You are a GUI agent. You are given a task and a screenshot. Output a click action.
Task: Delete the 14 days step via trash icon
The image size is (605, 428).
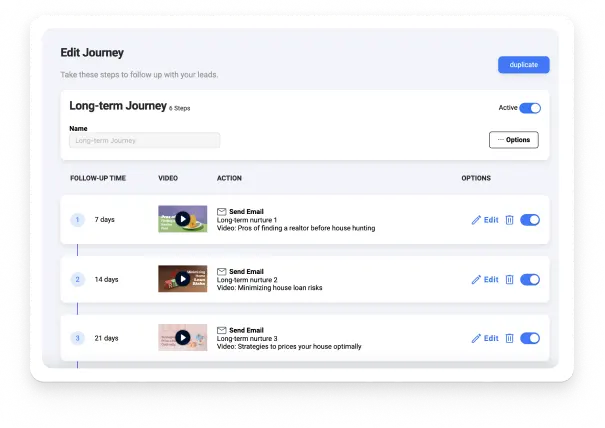pyautogui.click(x=509, y=280)
